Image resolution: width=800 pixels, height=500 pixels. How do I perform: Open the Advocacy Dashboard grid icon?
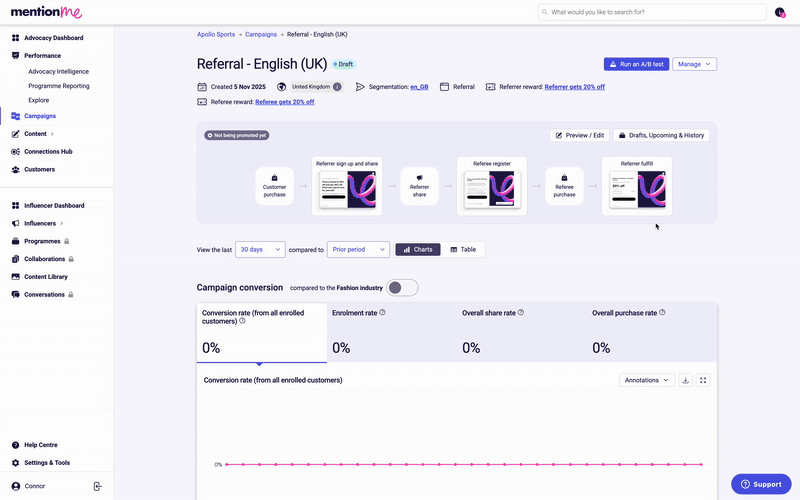[15, 38]
